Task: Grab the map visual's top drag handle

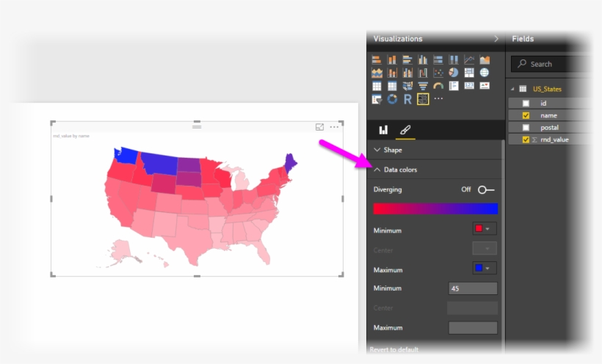Action: click(x=197, y=126)
